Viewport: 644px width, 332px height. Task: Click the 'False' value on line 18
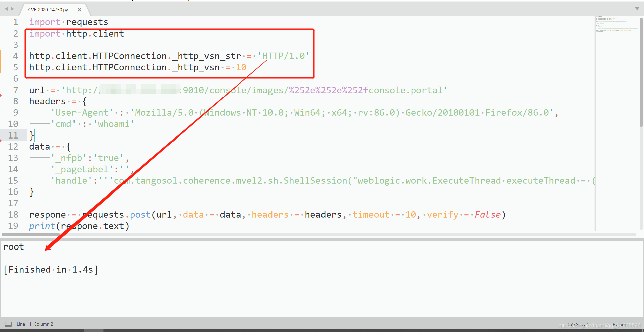tap(488, 215)
